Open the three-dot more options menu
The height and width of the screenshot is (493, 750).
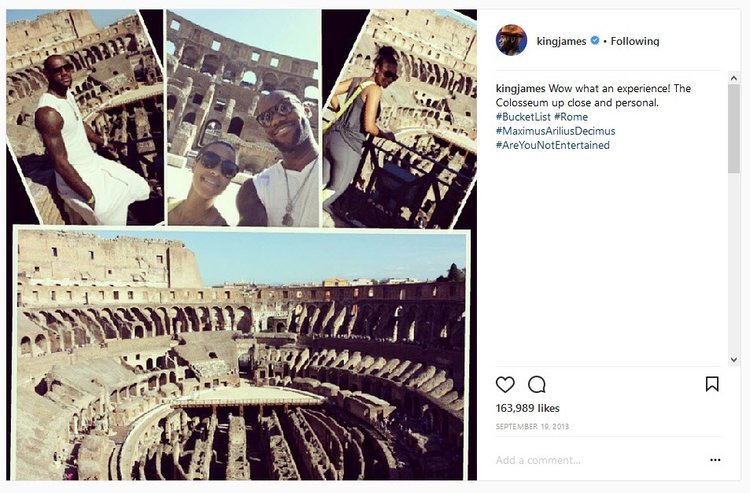715,460
